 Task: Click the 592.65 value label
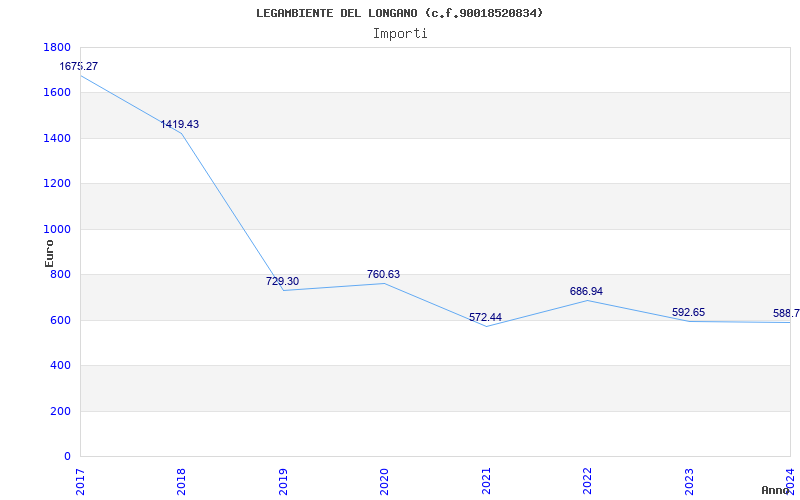pos(688,312)
